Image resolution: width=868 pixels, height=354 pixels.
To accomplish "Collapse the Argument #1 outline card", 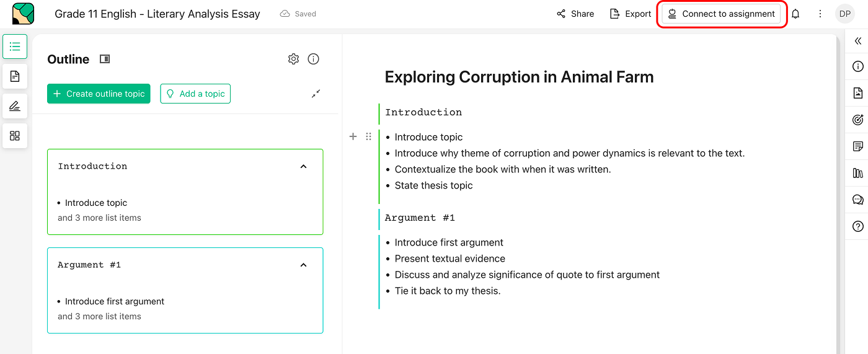I will click(x=303, y=265).
